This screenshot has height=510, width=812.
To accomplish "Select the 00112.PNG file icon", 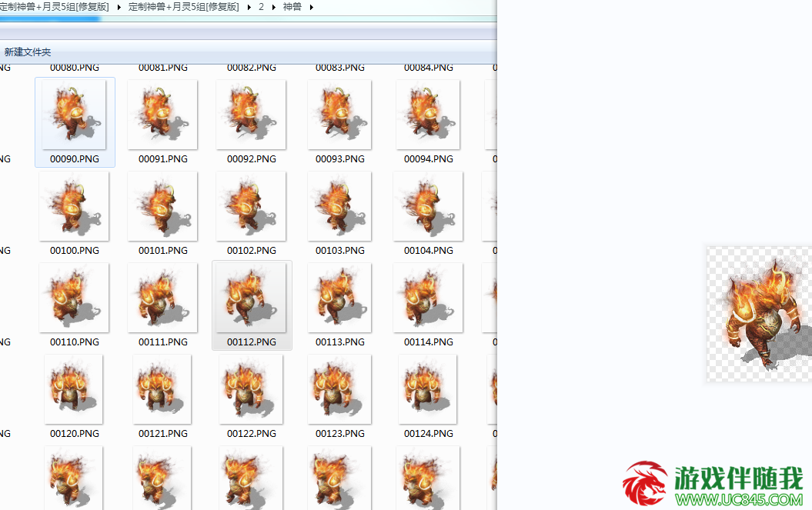I will click(x=251, y=298).
